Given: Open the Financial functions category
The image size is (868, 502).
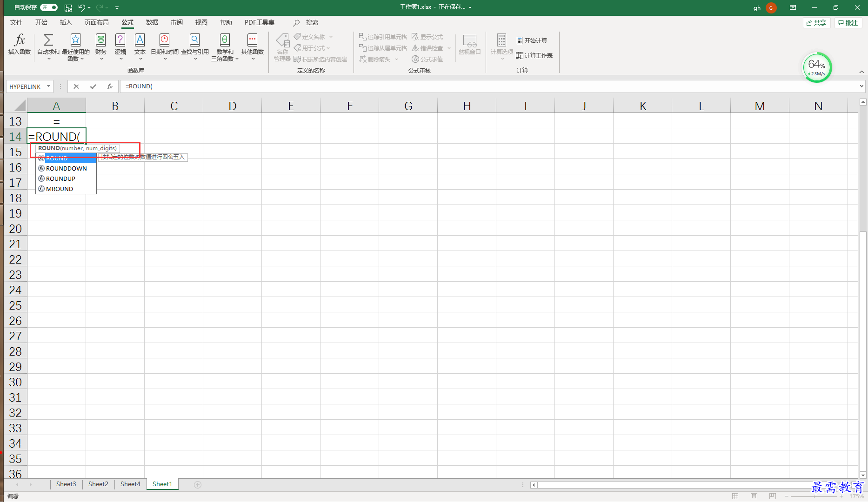Looking at the screenshot, I should tap(101, 46).
